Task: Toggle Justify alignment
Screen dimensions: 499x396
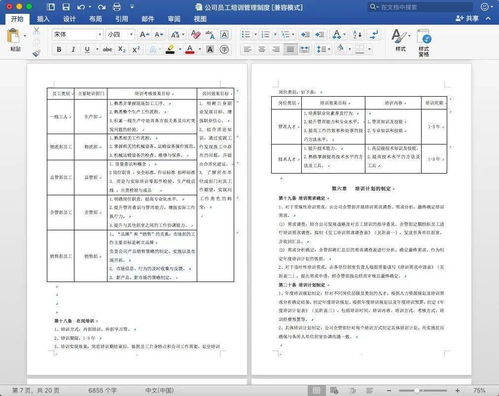Action: tap(290, 49)
